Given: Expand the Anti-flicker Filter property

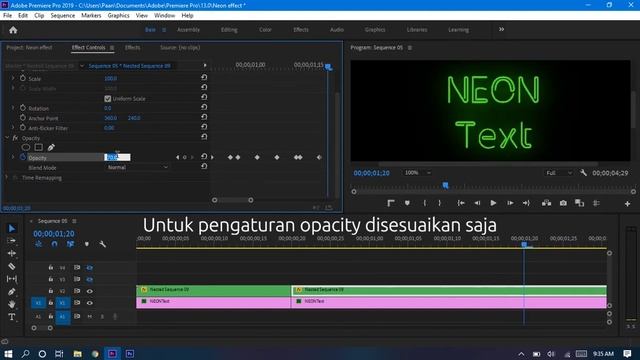Looking at the screenshot, I should tap(13, 128).
